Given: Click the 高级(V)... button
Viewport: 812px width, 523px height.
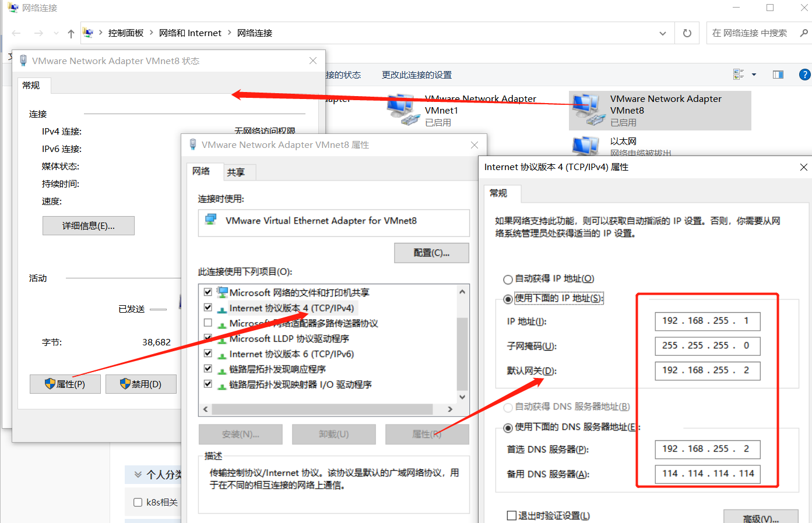Looking at the screenshot, I should click(761, 518).
